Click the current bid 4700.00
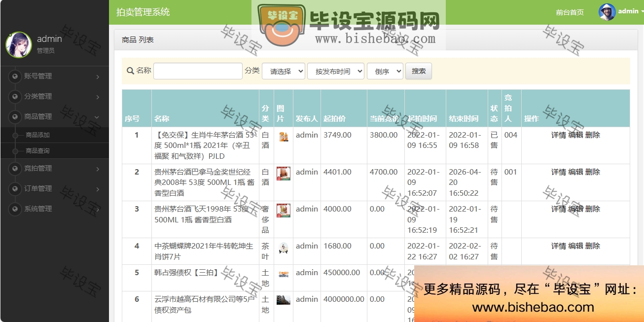Image resolution: width=644 pixels, height=322 pixels. (x=384, y=172)
